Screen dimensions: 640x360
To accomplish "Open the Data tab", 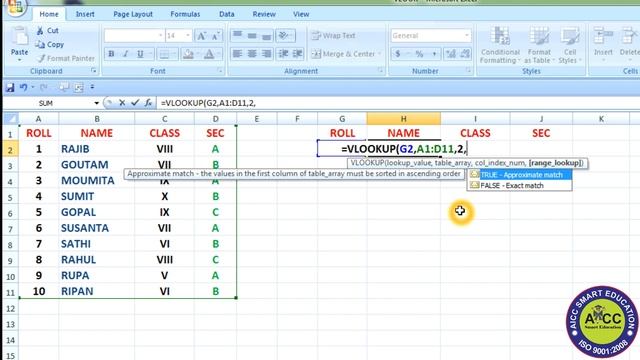I will (x=227, y=14).
